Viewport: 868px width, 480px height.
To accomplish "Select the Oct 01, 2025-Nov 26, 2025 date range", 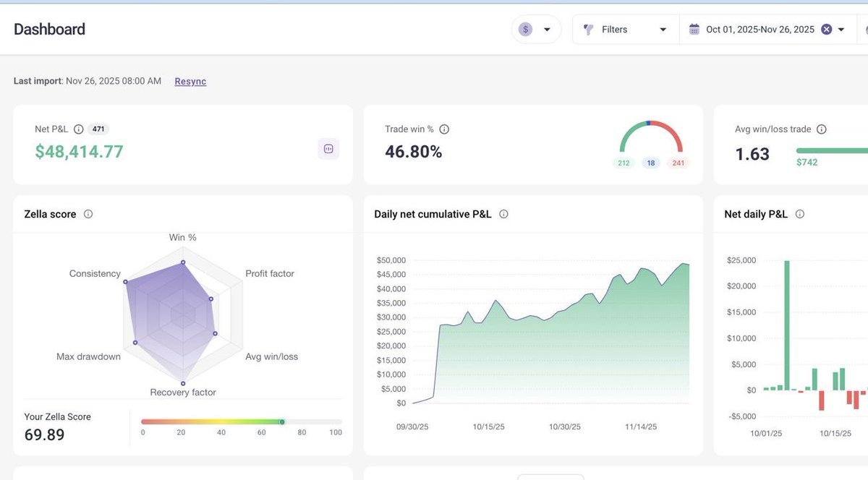I will pyautogui.click(x=760, y=30).
